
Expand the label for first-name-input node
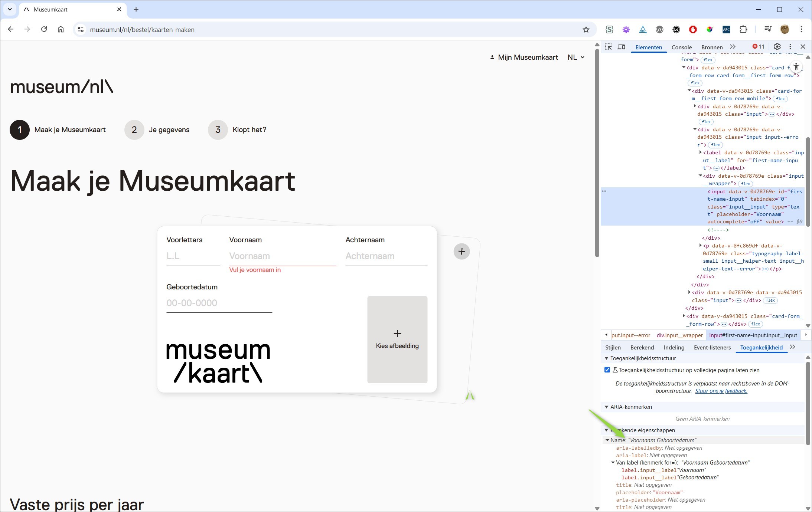pos(700,152)
